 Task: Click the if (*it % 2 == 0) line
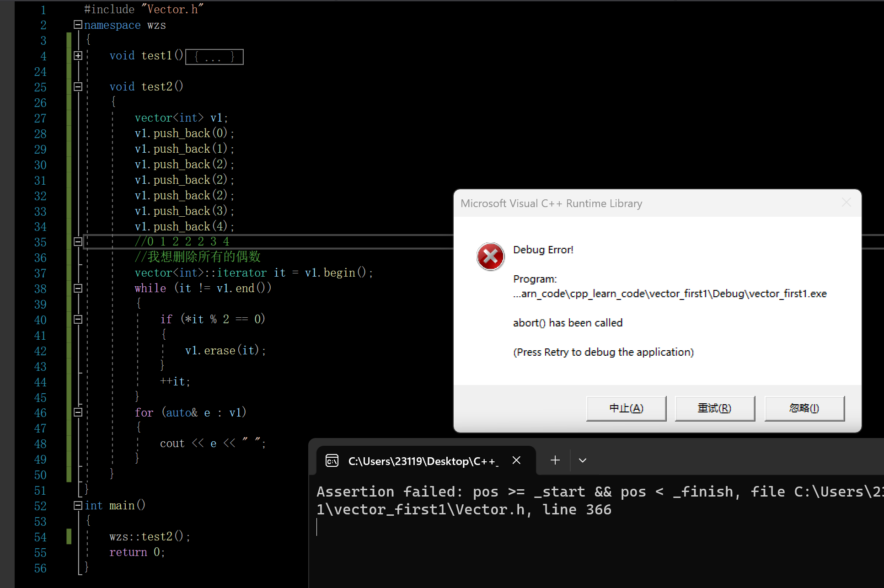pos(213,319)
